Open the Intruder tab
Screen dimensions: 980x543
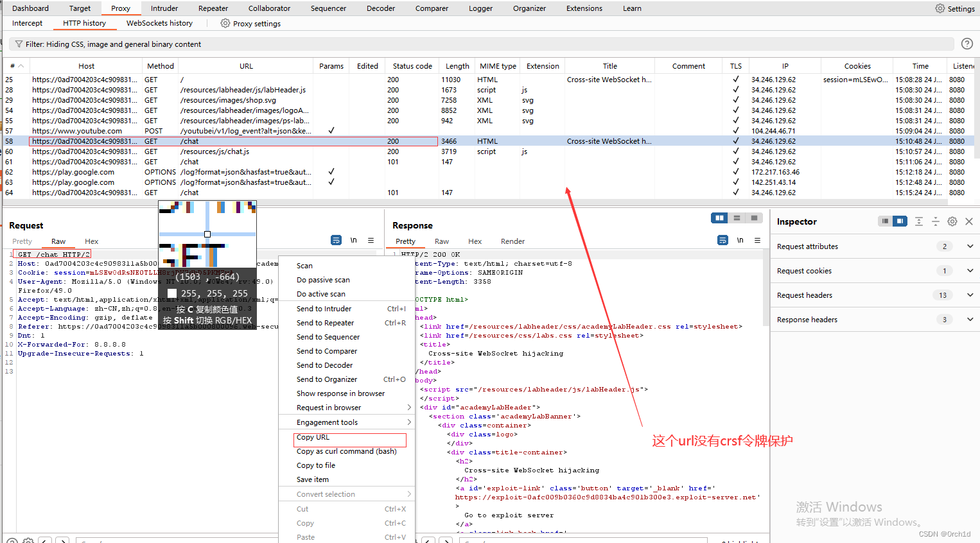click(164, 8)
